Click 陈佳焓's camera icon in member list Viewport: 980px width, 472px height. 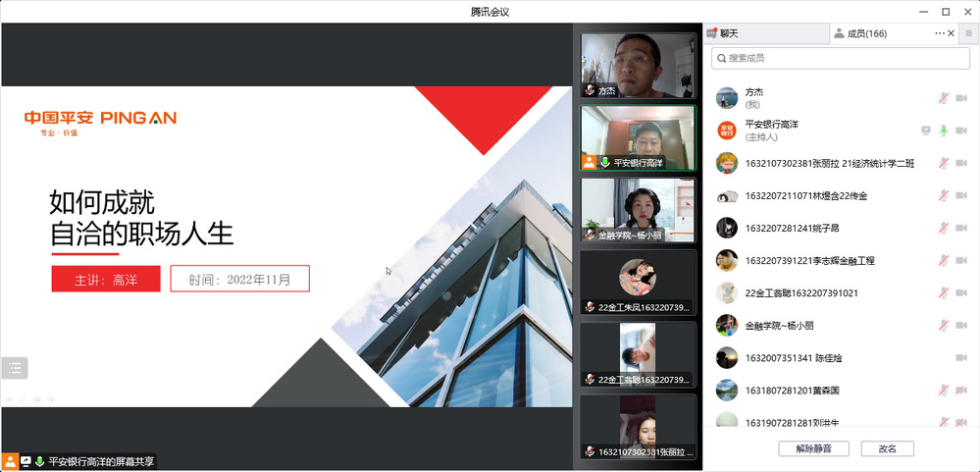coord(961,357)
